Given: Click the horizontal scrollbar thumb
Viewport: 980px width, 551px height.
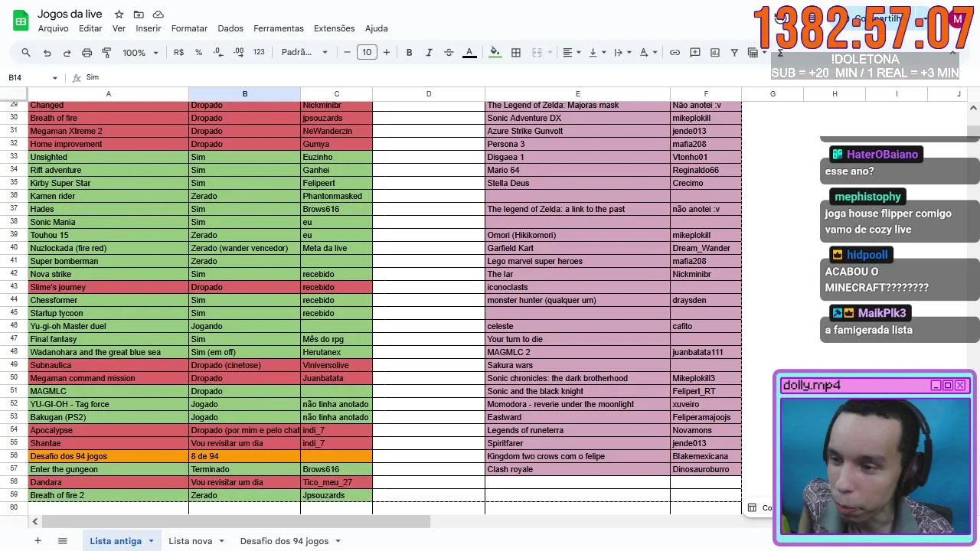Looking at the screenshot, I should coord(236,522).
